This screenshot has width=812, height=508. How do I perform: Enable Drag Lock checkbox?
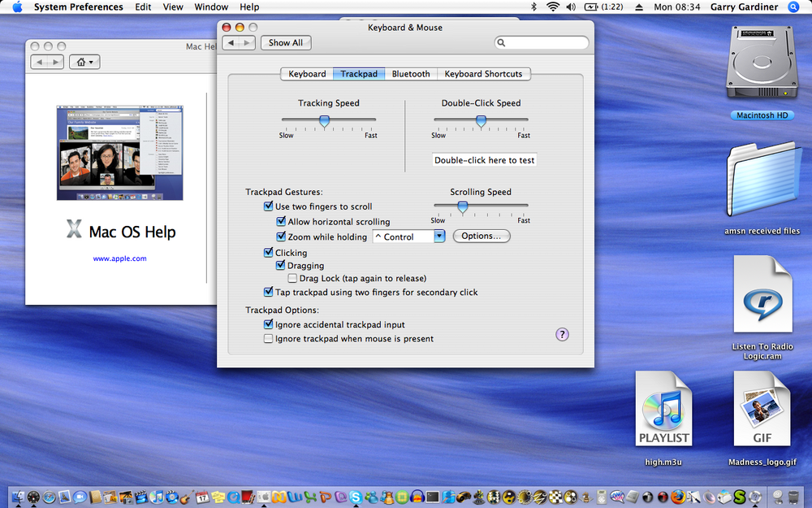[x=292, y=278]
